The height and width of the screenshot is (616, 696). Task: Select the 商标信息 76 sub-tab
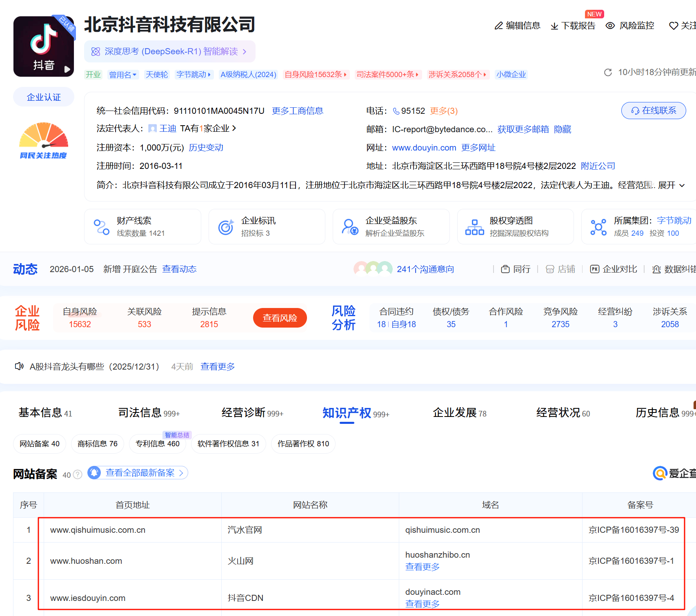[x=98, y=443]
